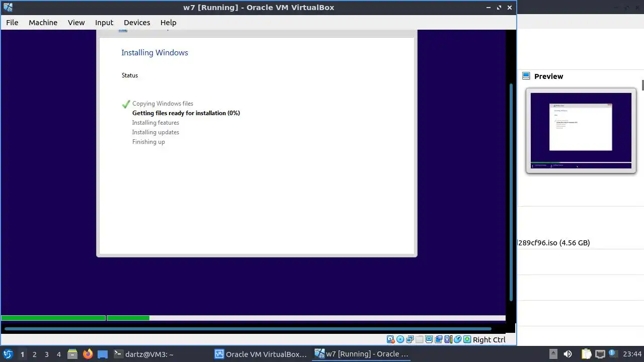Switch to workspace 3

tap(46, 354)
